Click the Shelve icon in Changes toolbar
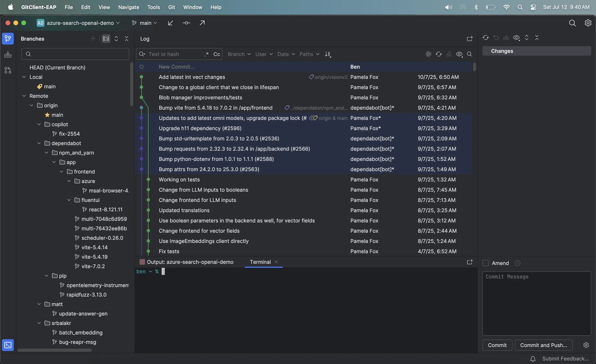596x364 pixels. pos(506,38)
